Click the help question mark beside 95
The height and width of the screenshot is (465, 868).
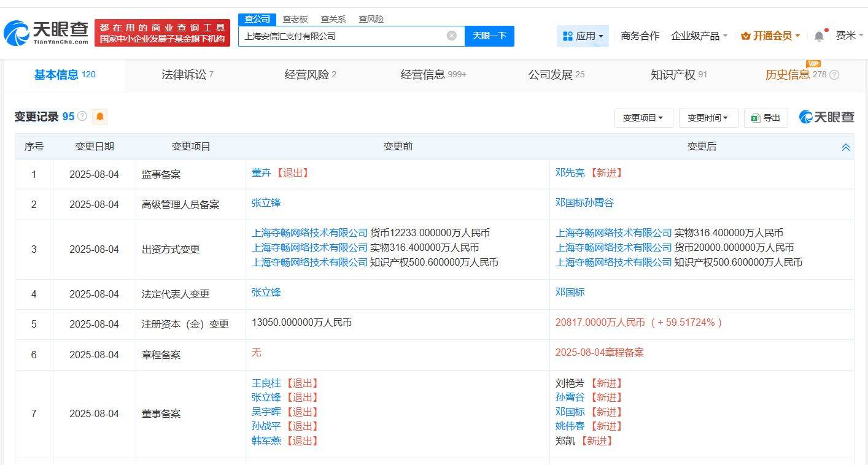82,116
